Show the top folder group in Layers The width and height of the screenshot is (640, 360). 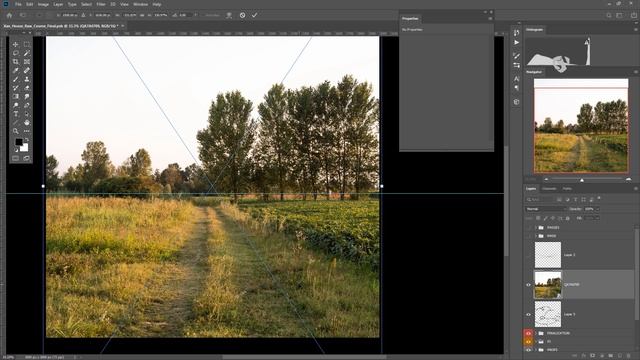pyautogui.click(x=528, y=227)
